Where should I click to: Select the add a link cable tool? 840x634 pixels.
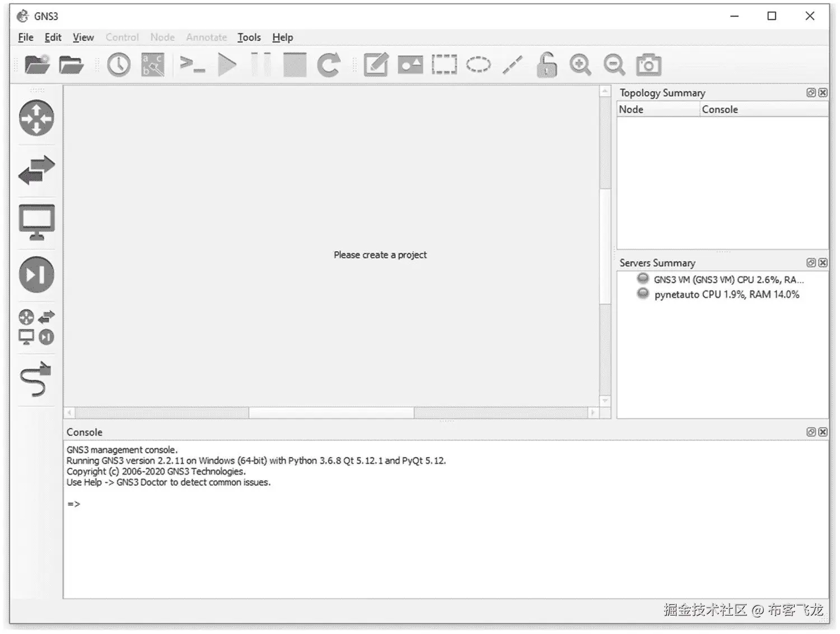[36, 379]
